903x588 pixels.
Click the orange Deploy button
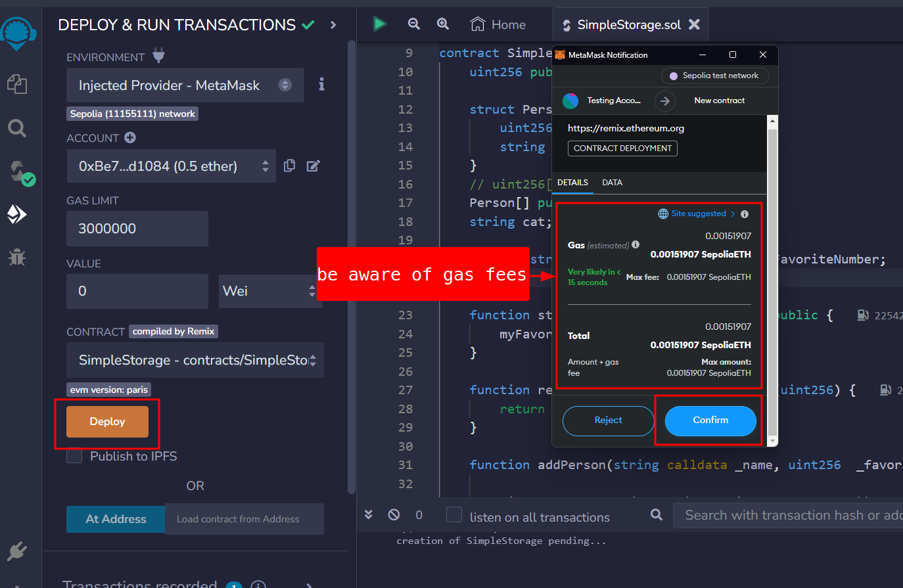pos(107,422)
